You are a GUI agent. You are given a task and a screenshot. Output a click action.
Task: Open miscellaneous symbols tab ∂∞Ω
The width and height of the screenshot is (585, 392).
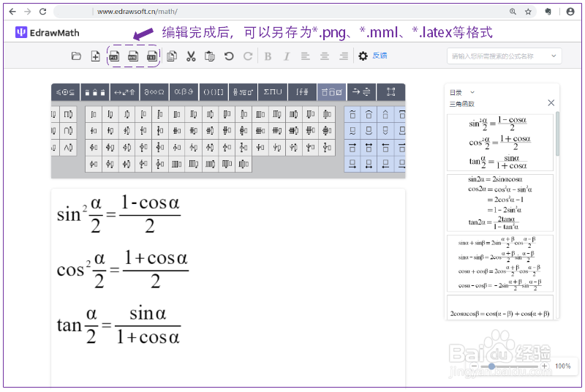[x=154, y=92]
